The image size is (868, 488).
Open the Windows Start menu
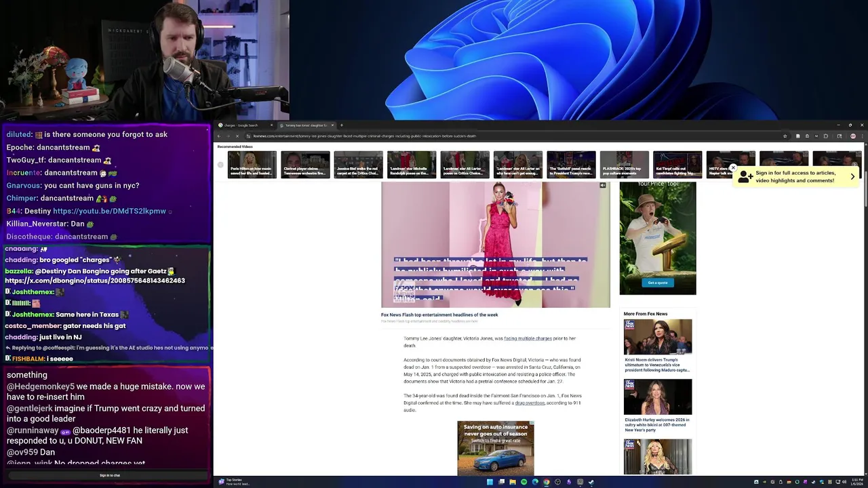pos(490,482)
